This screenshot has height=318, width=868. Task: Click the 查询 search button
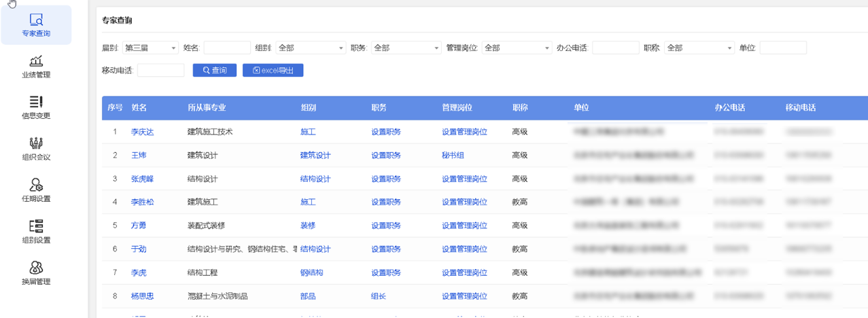[215, 70]
